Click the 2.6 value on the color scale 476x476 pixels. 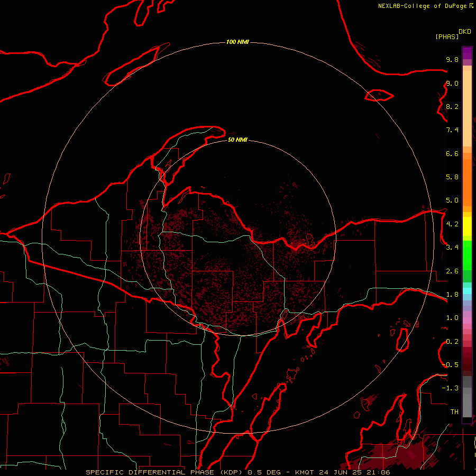tap(452, 271)
